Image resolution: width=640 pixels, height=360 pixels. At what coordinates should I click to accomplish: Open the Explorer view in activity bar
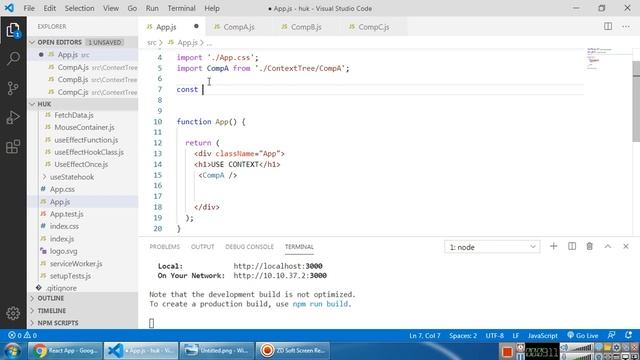pos(13,30)
